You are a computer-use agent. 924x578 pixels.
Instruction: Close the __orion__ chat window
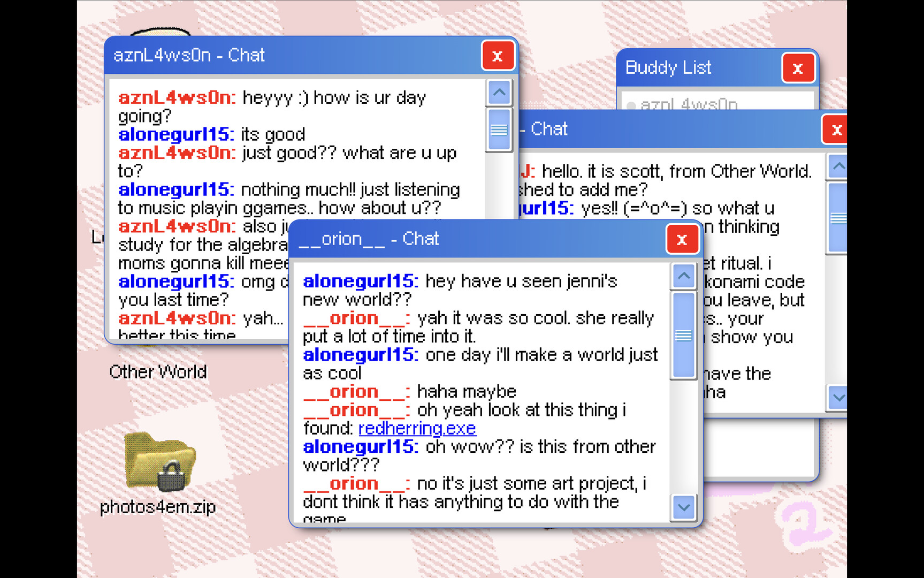click(682, 239)
